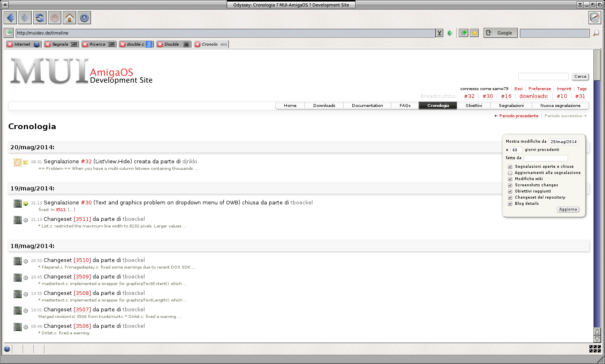Click the scrollbar down arrow
The width and height of the screenshot is (605, 364).
coord(597,339)
